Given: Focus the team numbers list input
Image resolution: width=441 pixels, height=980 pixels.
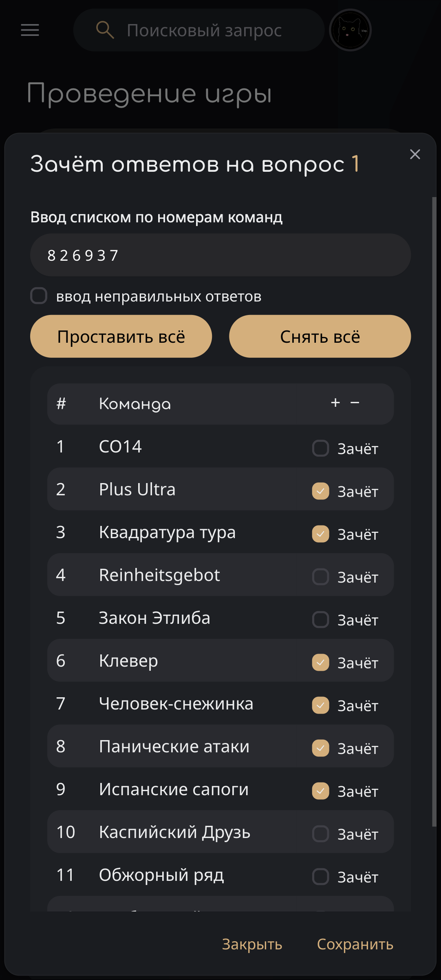Looking at the screenshot, I should [220, 255].
